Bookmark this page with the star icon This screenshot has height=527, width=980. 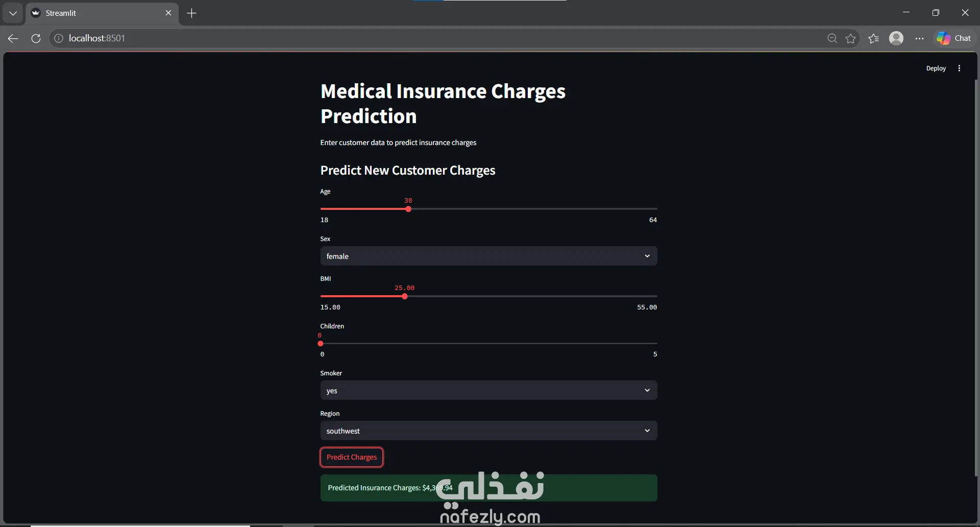850,38
